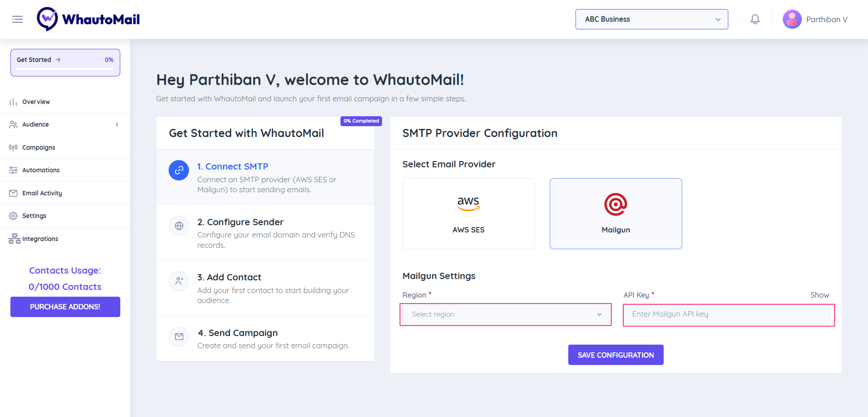The image size is (868, 417).
Task: Click the SAVE CONFIGURATION button
Action: point(616,355)
